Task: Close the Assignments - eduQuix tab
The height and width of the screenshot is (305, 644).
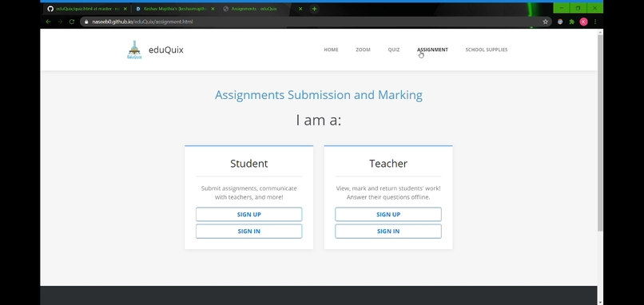Action: point(300,9)
